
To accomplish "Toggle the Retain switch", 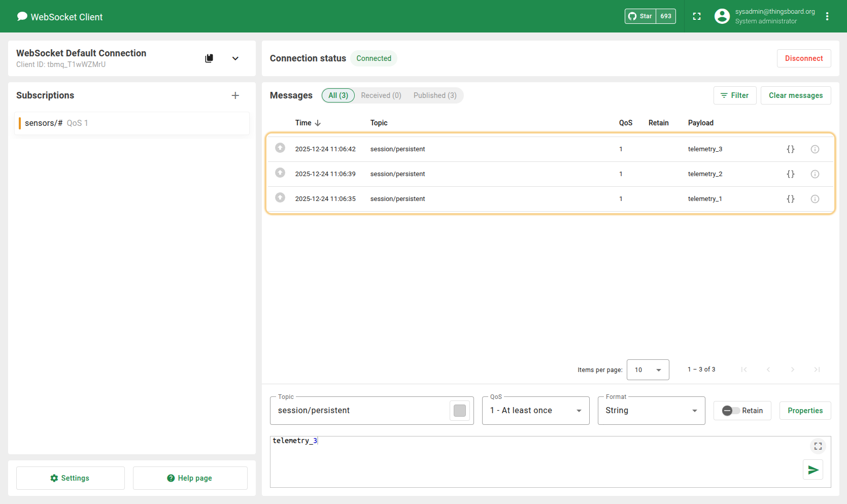I will coord(731,411).
